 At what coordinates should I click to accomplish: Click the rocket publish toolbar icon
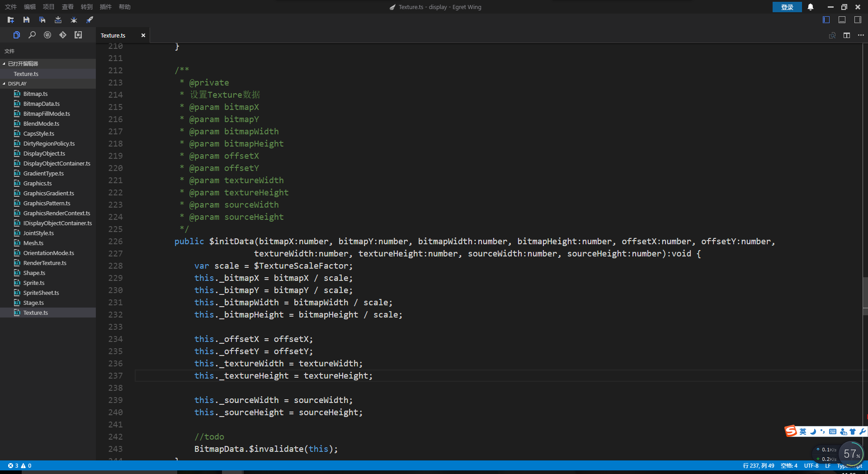pos(90,20)
